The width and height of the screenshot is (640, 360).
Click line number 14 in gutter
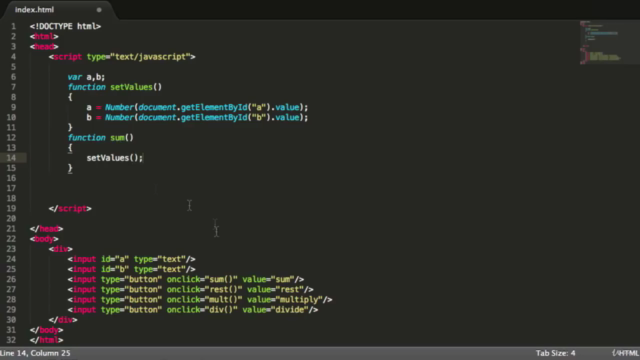pos(11,158)
